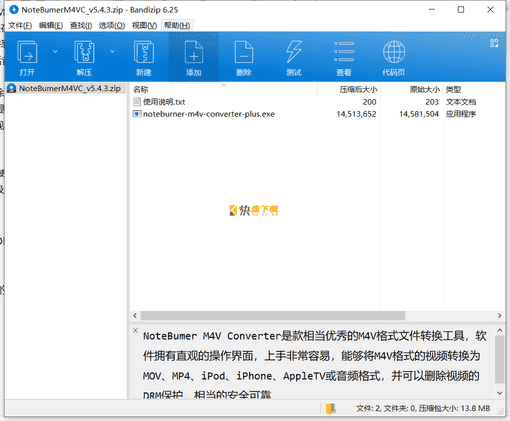The width and height of the screenshot is (510, 421).
Task: Click comment panel scroll up arrow
Action: (499, 330)
